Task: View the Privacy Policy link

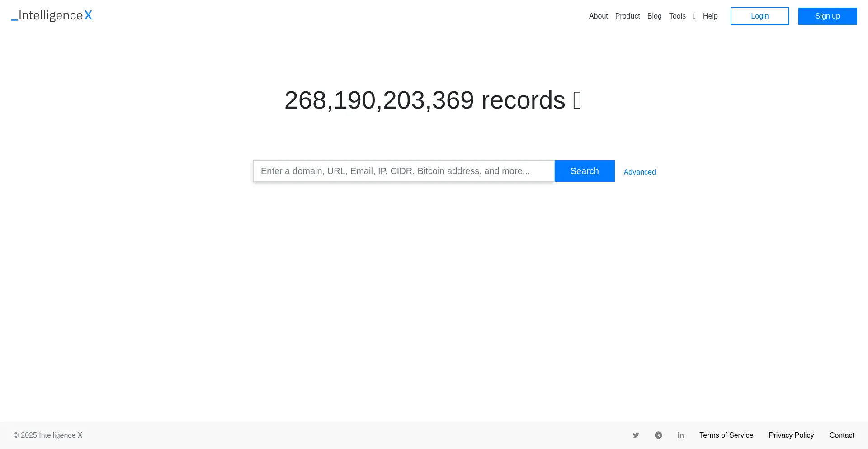Action: (791, 435)
